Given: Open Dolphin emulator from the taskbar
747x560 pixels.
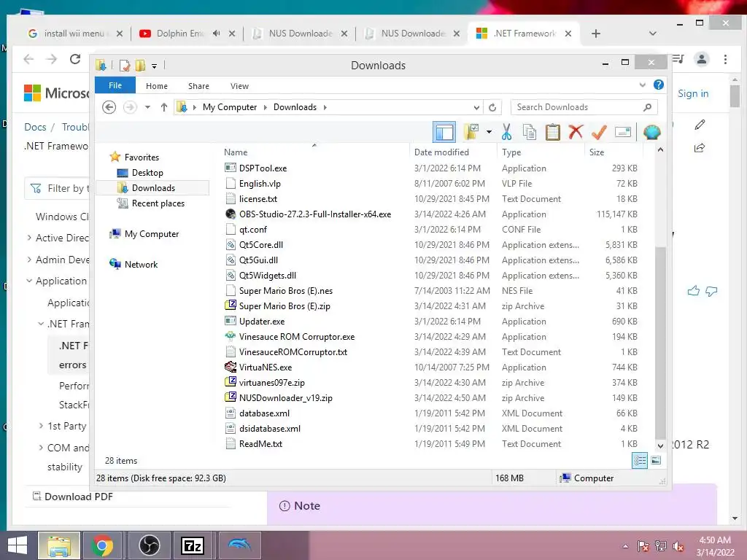Looking at the screenshot, I should 239,545.
